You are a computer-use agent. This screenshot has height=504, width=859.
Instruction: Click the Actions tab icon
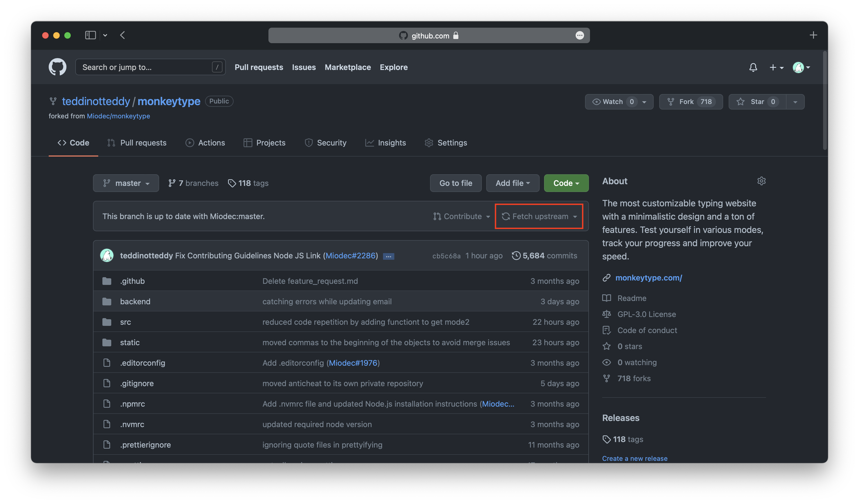190,143
